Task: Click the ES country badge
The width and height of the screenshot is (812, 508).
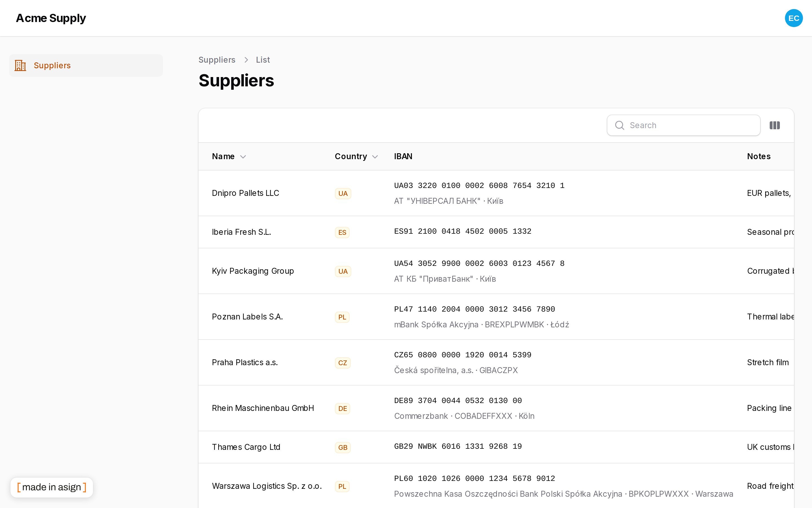Action: click(x=342, y=233)
